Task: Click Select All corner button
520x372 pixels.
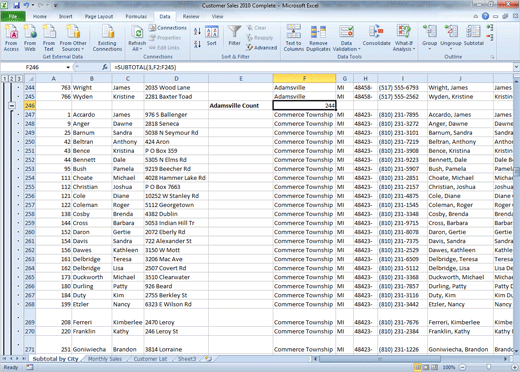Action: tap(30, 79)
